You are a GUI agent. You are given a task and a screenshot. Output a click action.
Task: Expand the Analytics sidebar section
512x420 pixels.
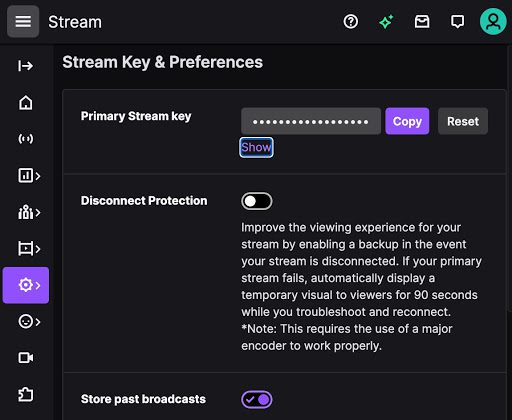[x=29, y=176]
